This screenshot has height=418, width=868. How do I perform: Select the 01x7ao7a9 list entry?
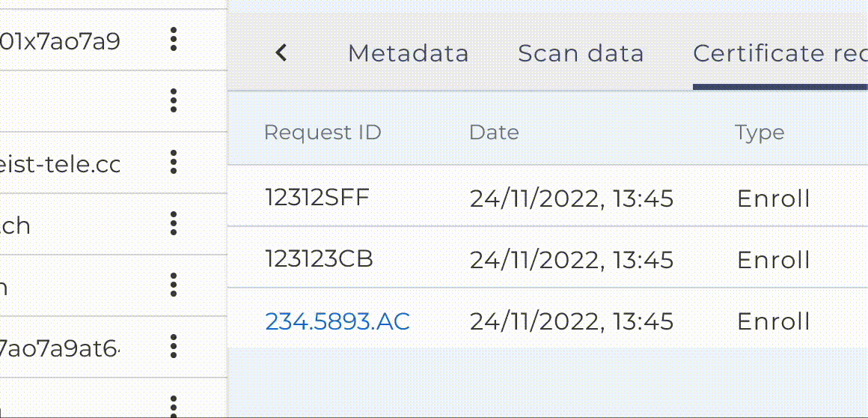coord(60,40)
